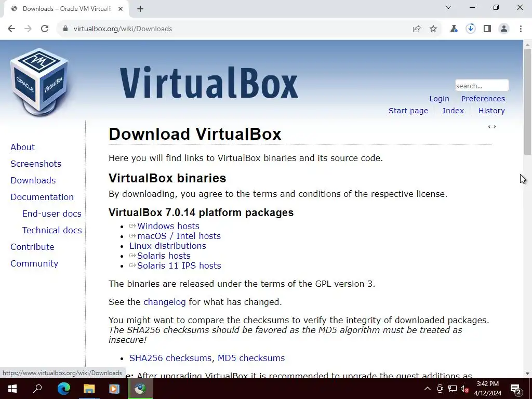The height and width of the screenshot is (399, 532).
Task: Open the History link
Action: [x=491, y=111]
